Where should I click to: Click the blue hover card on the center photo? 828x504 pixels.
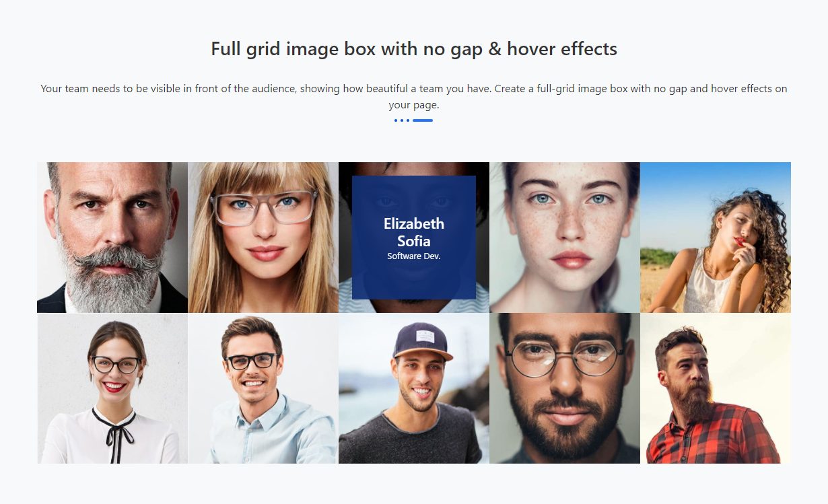click(414, 238)
